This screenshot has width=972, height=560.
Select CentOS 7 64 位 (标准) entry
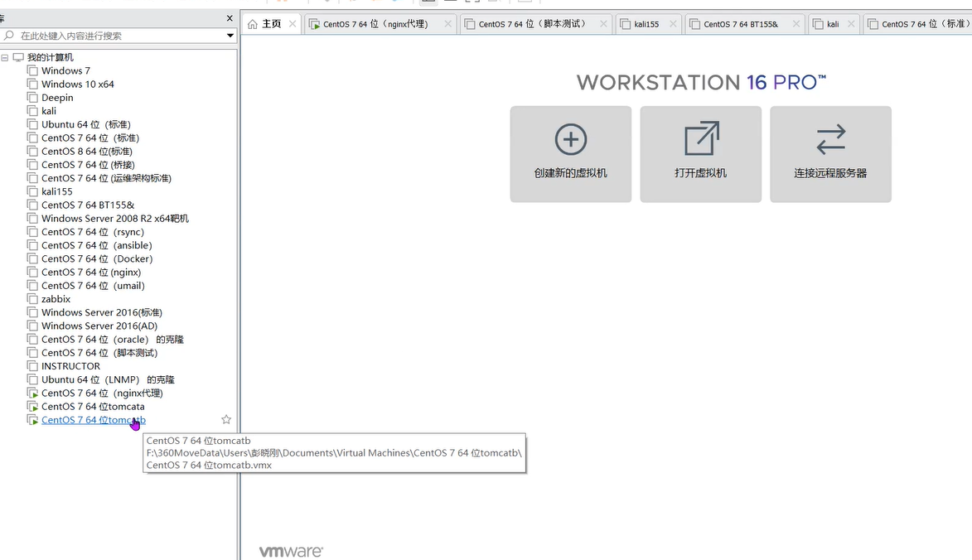click(x=90, y=138)
